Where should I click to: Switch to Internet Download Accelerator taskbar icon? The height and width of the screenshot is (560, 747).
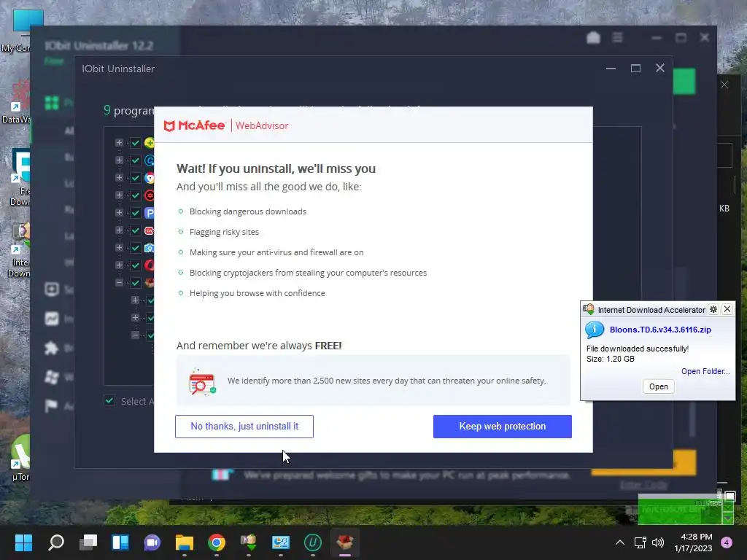[249, 542]
